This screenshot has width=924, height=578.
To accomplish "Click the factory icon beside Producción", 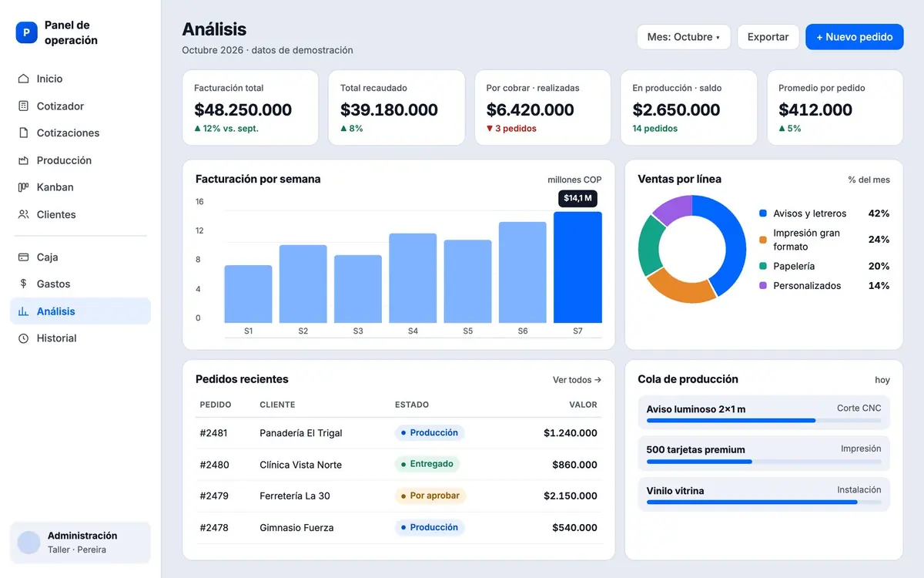I will click(23, 160).
